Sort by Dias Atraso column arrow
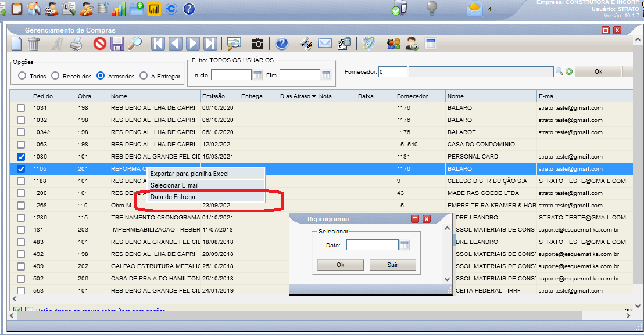This screenshot has width=644, height=335. tap(314, 96)
